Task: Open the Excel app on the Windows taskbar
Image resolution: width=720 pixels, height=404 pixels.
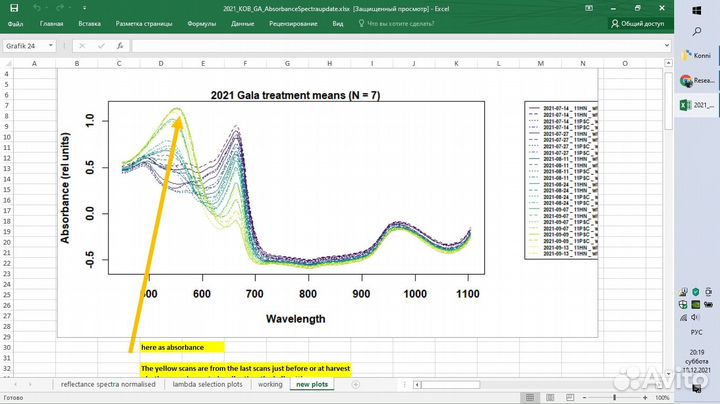Action: (x=697, y=105)
